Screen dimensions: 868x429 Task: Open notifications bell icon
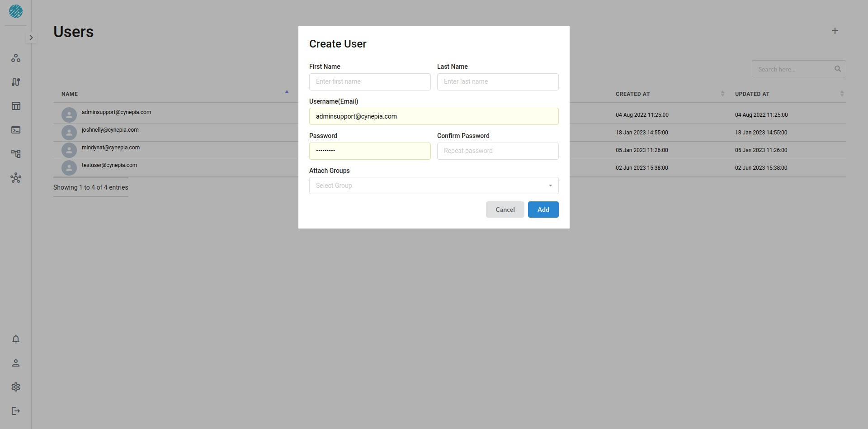point(16,339)
